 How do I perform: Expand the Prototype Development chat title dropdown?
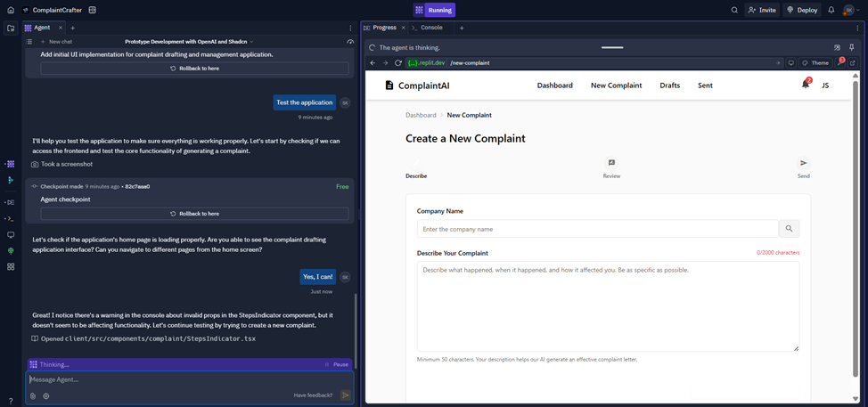(189, 42)
